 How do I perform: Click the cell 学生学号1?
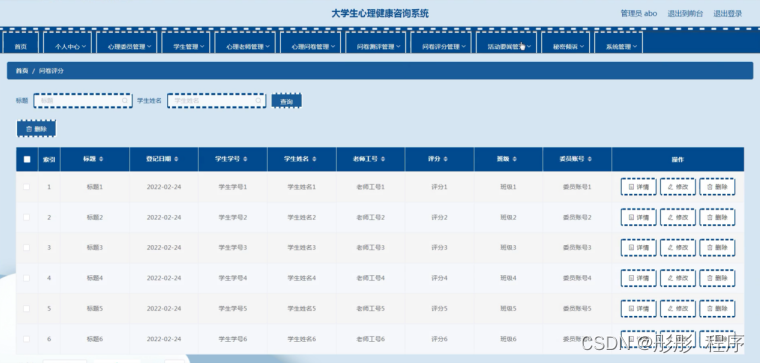[233, 187]
